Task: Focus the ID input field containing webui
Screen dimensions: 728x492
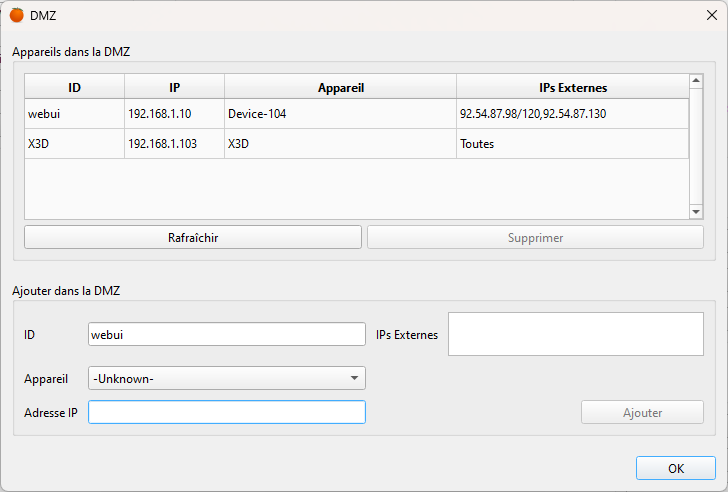Action: (x=227, y=334)
